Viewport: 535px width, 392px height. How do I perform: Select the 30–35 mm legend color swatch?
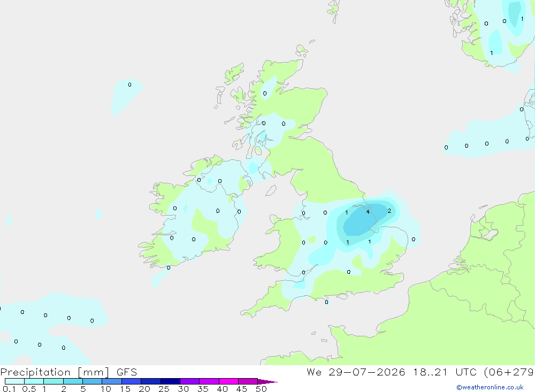point(189,381)
